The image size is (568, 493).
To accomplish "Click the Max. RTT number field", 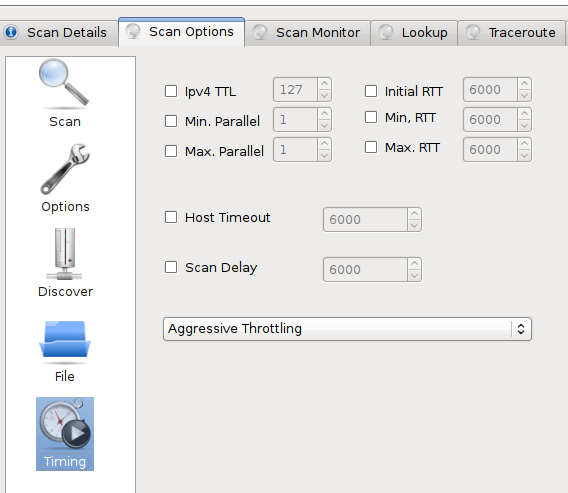I will [490, 150].
